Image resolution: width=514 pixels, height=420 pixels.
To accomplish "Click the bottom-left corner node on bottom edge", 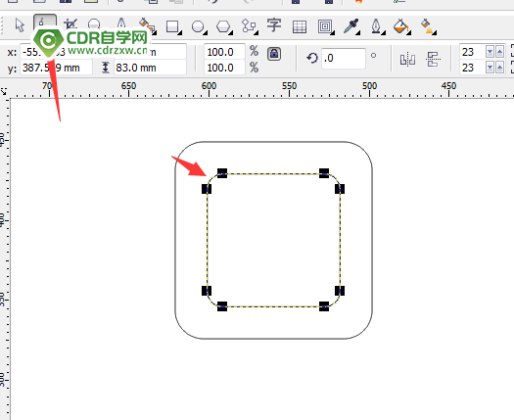I will 222,306.
